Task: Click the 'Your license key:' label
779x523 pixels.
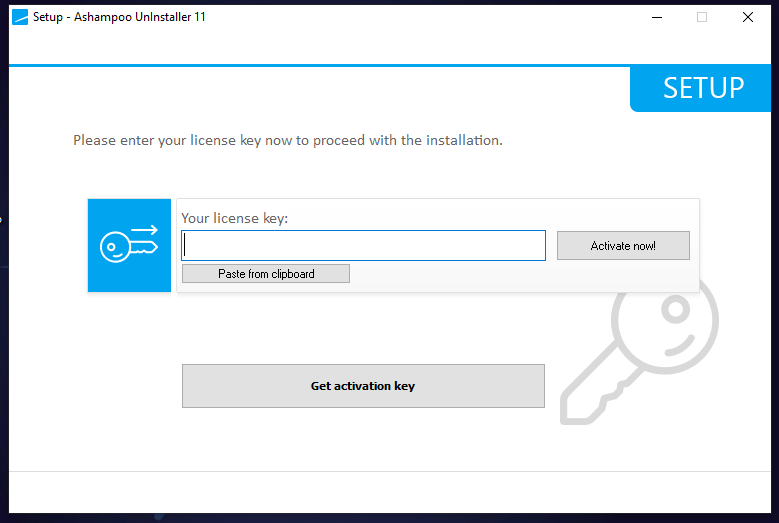Action: click(x=234, y=218)
